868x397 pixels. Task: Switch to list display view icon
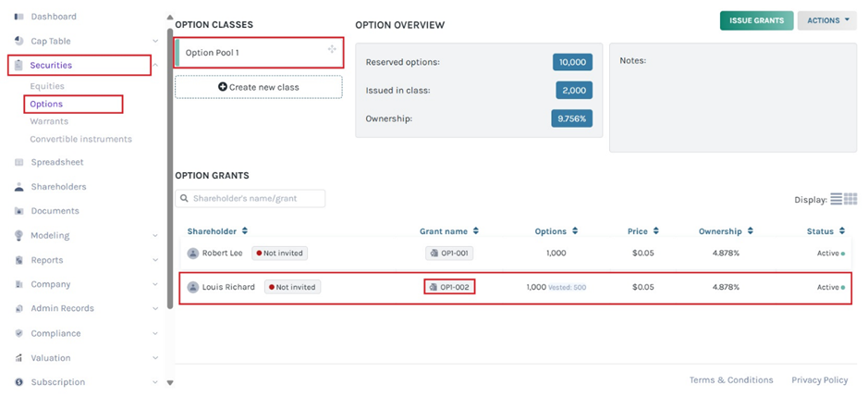[x=836, y=199]
